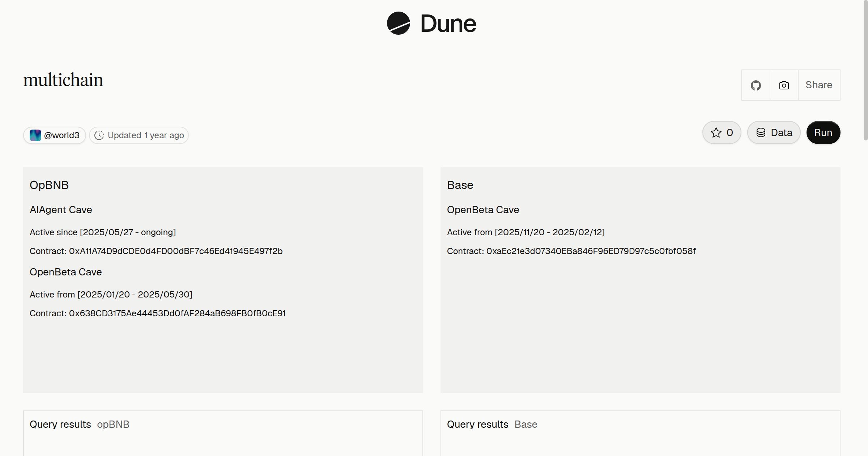Click the OpenBeta Cave heading under OpBNB

(x=66, y=272)
